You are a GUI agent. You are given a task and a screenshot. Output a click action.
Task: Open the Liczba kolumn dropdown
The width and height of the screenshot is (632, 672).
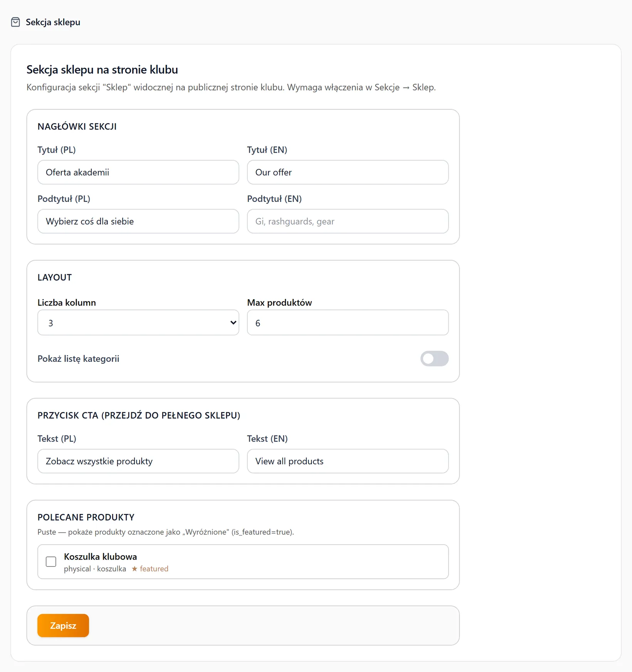tap(138, 323)
